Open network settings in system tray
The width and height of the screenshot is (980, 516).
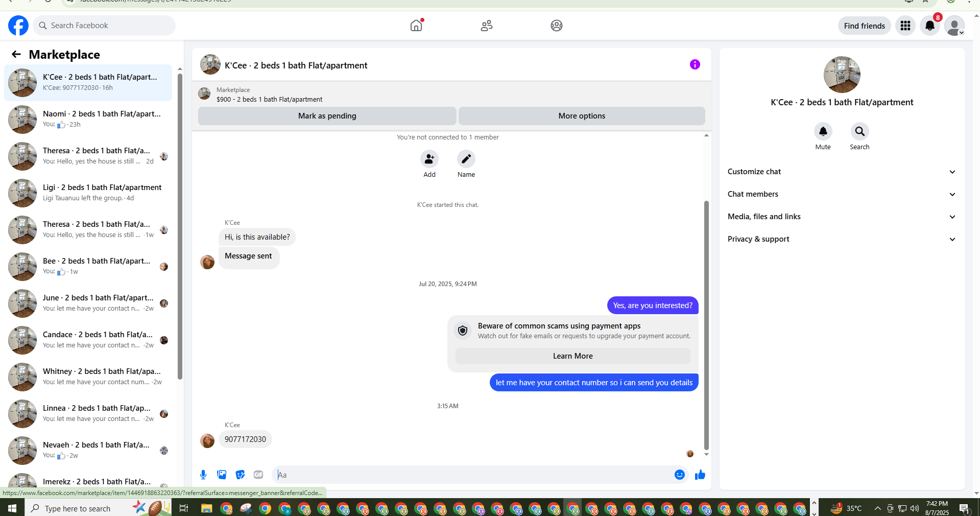point(902,508)
